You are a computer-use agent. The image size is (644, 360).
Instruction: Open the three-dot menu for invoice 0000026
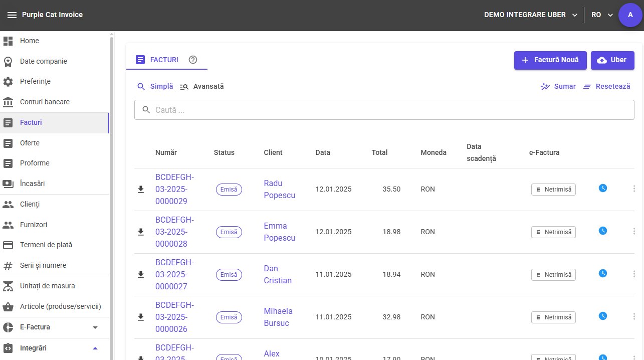click(634, 316)
